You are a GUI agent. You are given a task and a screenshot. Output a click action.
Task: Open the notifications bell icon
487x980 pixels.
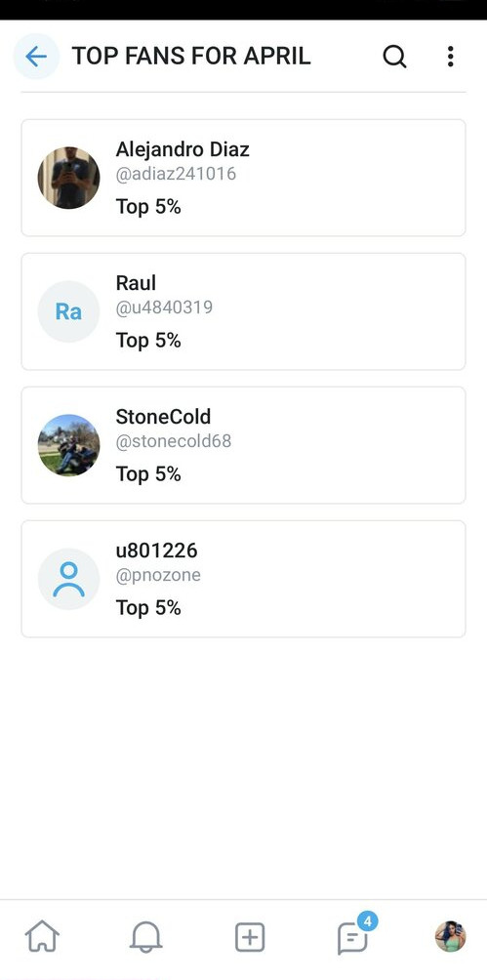pyautogui.click(x=145, y=937)
